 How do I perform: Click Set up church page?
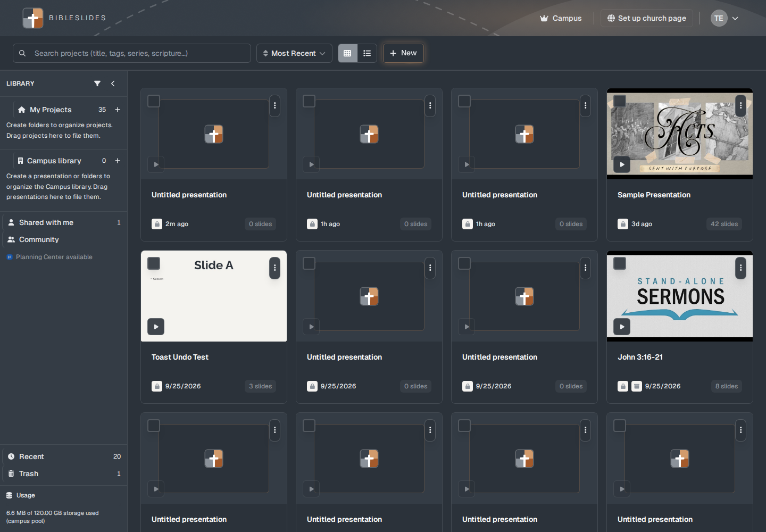click(x=647, y=18)
